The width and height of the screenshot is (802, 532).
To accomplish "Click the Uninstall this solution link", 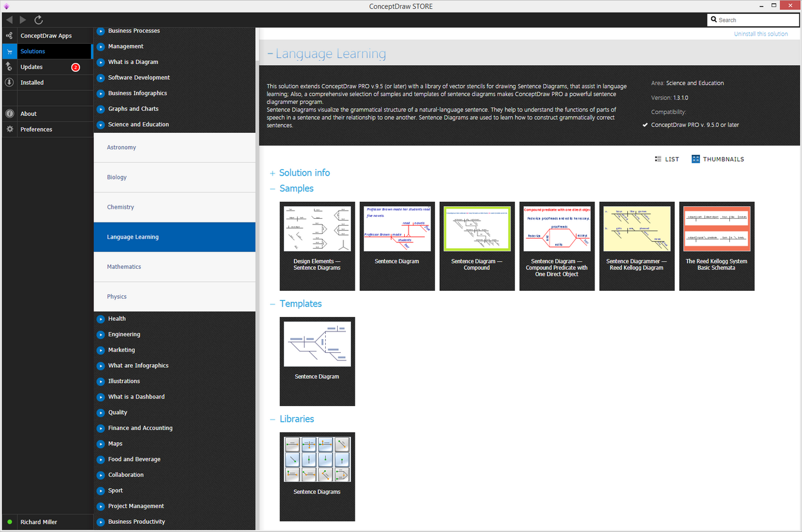I will click(x=761, y=34).
